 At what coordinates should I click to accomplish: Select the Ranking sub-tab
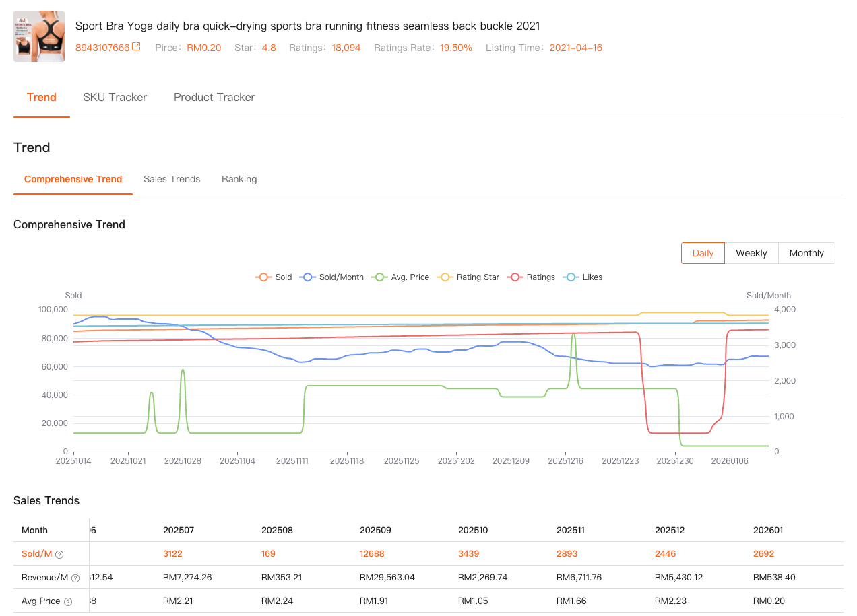239,179
